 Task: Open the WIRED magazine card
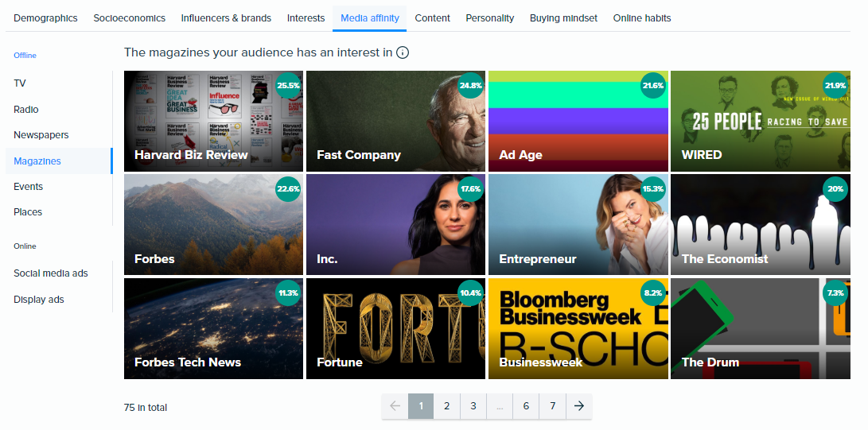[x=760, y=121]
